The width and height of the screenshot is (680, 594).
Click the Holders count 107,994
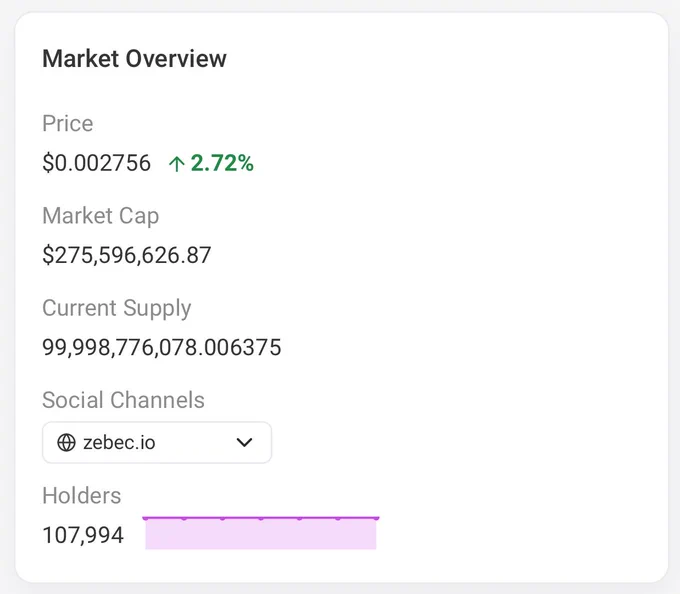[83, 535]
